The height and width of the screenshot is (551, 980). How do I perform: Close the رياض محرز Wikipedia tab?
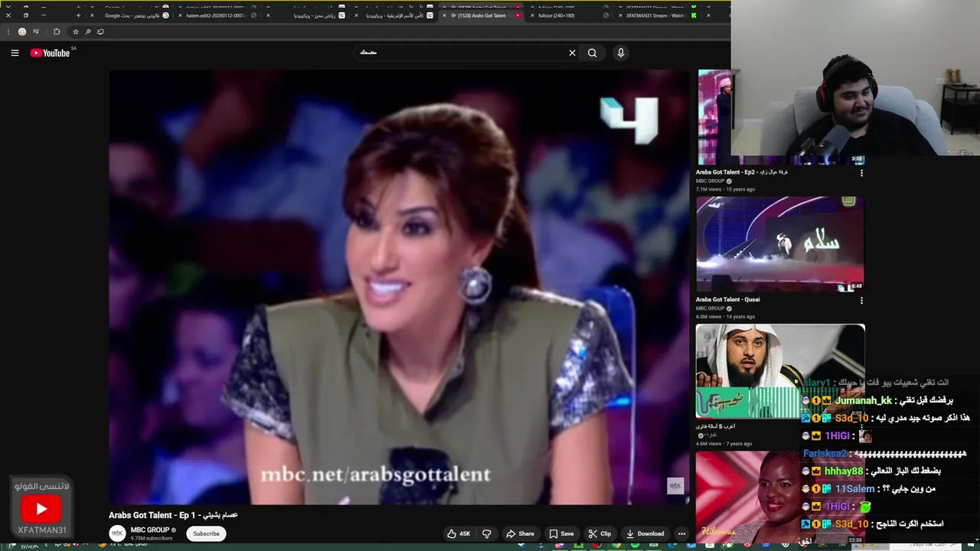268,15
